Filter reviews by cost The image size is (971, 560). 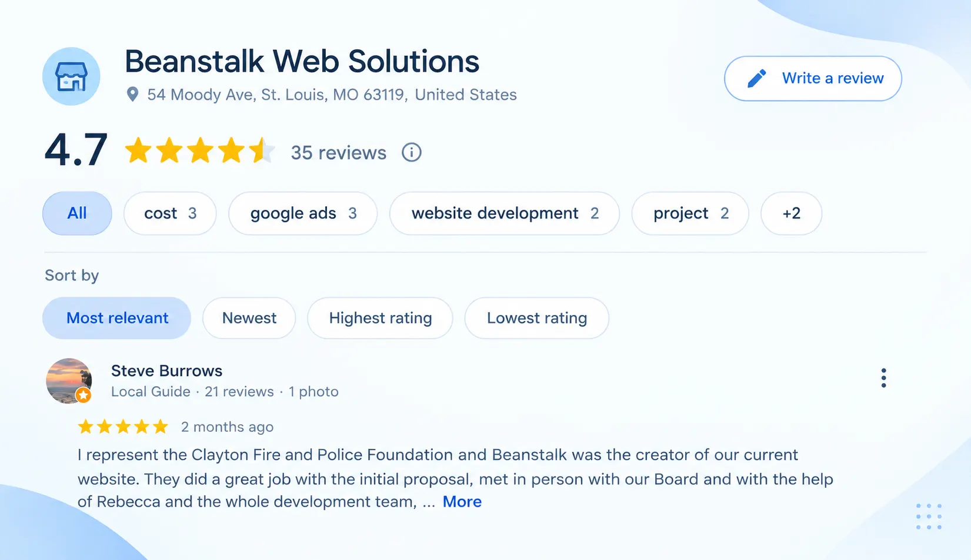coord(170,213)
